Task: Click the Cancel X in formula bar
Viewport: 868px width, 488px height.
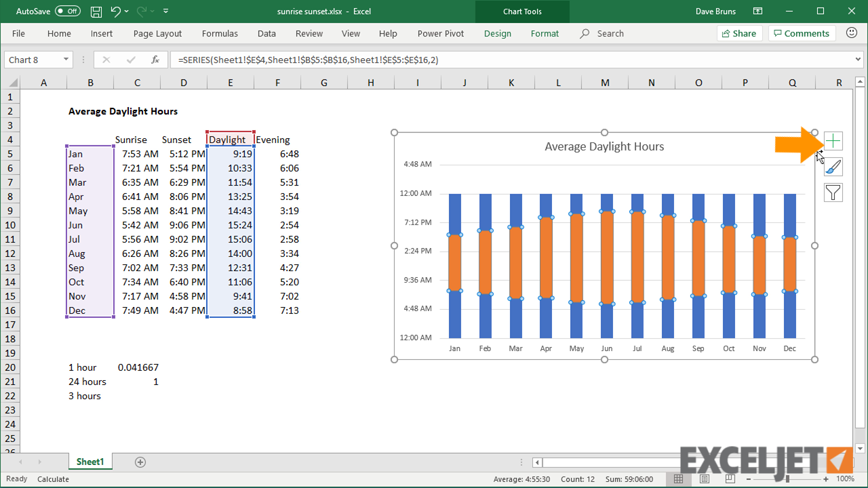Action: [106, 60]
